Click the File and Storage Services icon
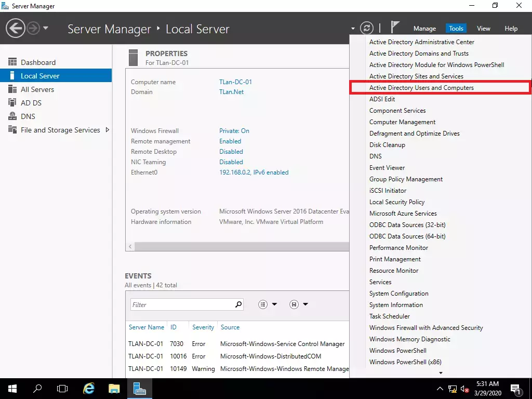The height and width of the screenshot is (399, 532). [12, 129]
